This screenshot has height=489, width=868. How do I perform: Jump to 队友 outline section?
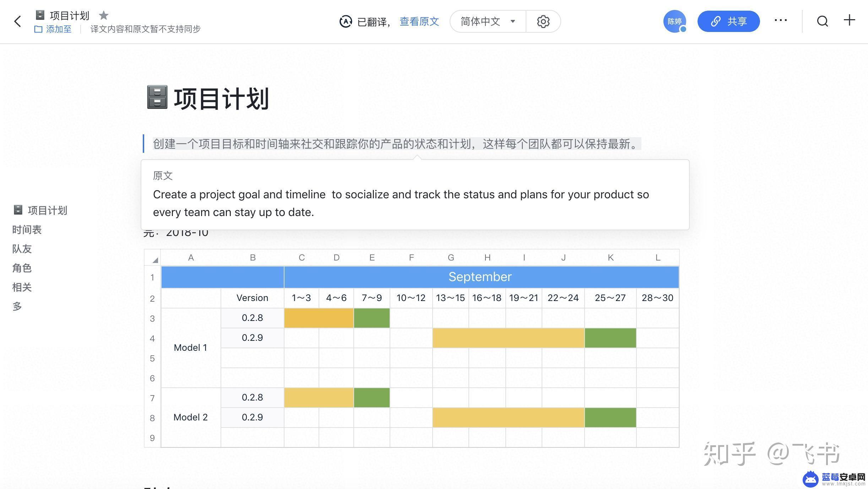[22, 249]
